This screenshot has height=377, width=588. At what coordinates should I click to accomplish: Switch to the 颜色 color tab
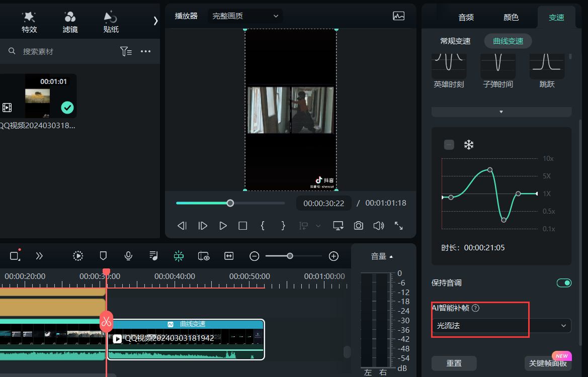click(x=510, y=17)
